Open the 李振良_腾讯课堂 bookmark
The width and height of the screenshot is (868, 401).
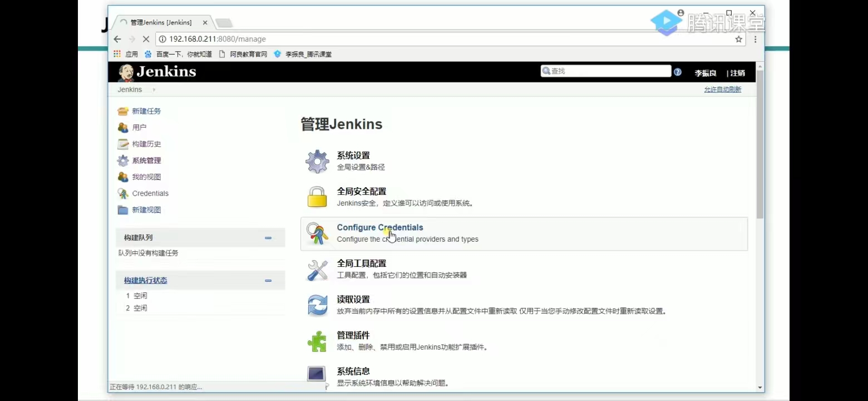click(303, 54)
